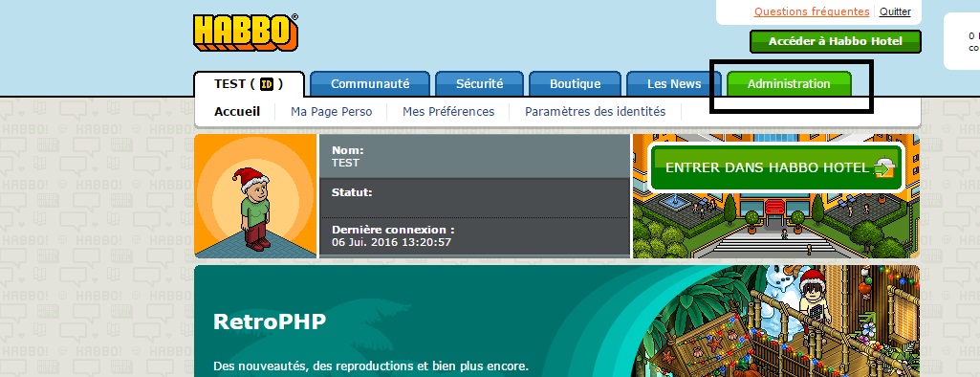Click the ID badge icon in TEST tab
The height and width of the screenshot is (377, 980).
coord(267,84)
